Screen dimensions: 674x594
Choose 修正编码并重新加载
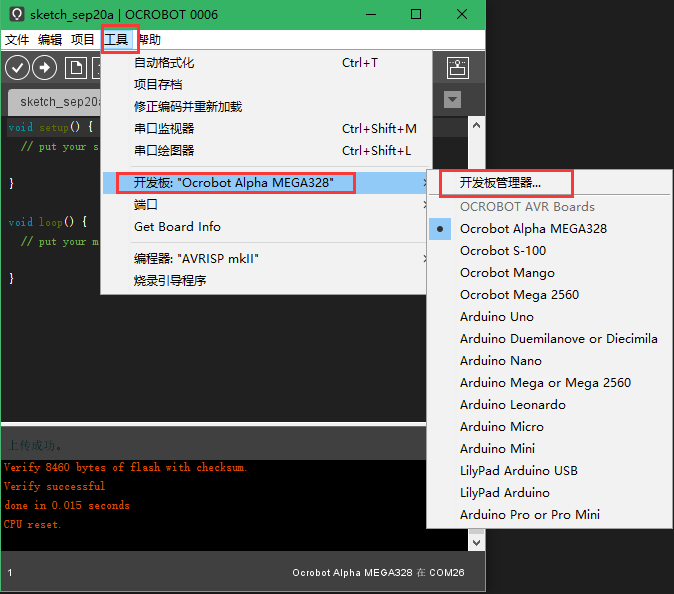pos(267,107)
